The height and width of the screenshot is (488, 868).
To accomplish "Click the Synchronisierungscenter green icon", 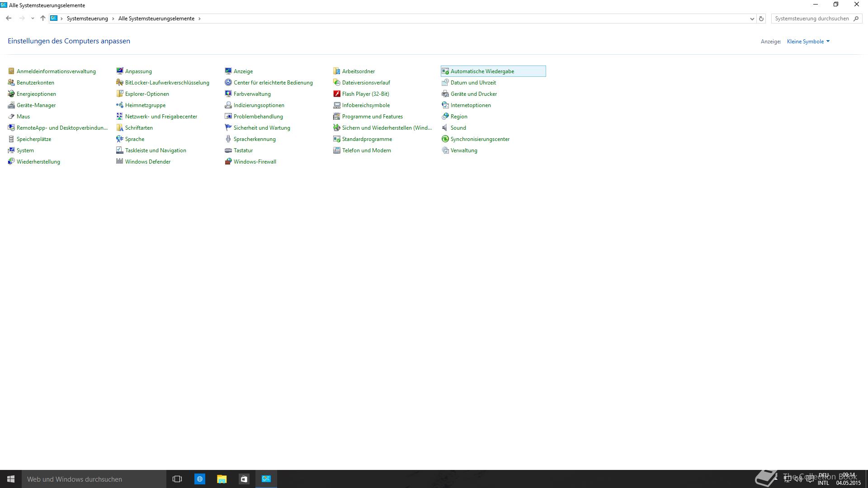I will tap(445, 139).
